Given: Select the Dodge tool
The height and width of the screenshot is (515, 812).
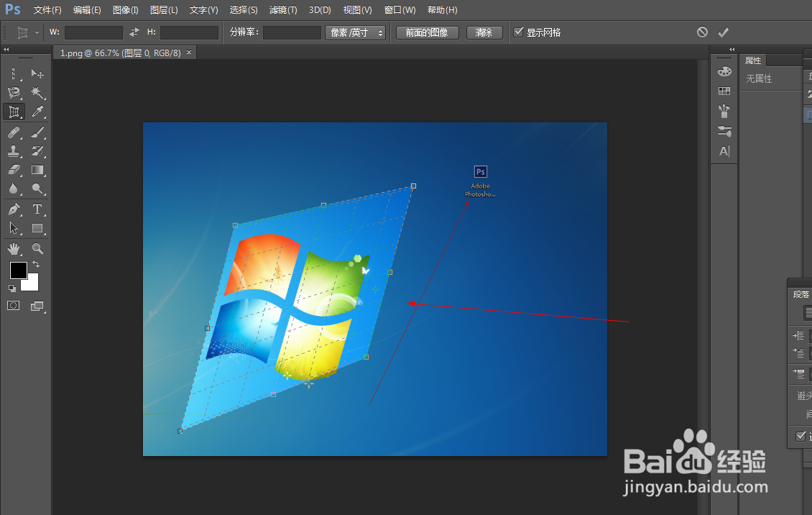Looking at the screenshot, I should 37,188.
